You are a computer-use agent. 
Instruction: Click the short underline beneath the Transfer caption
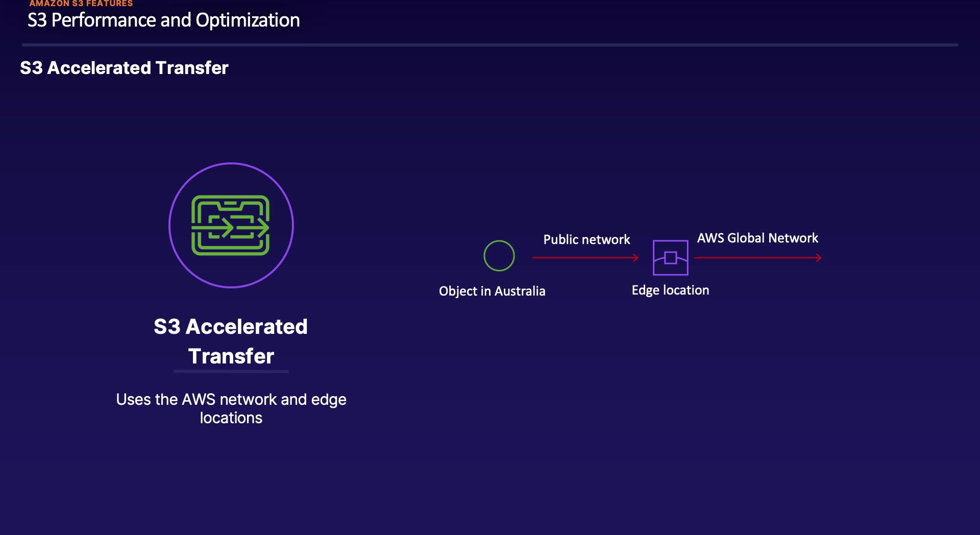(231, 371)
